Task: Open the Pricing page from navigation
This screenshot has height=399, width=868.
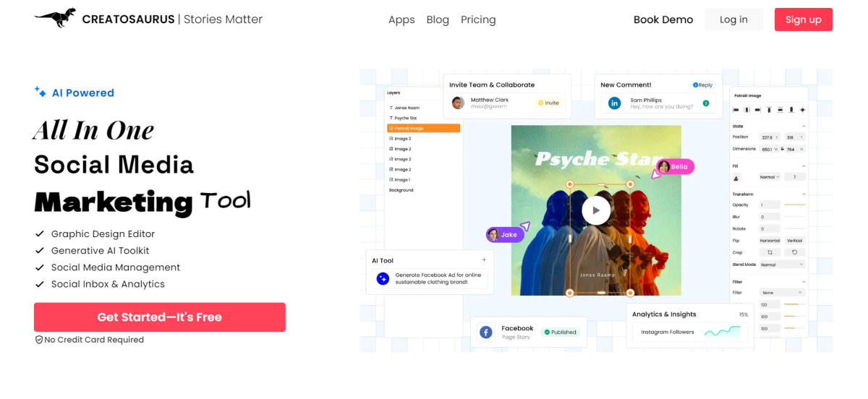Action: point(478,20)
